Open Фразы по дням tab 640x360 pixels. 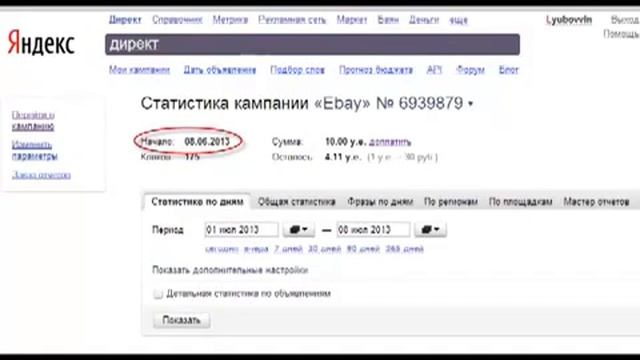click(380, 202)
